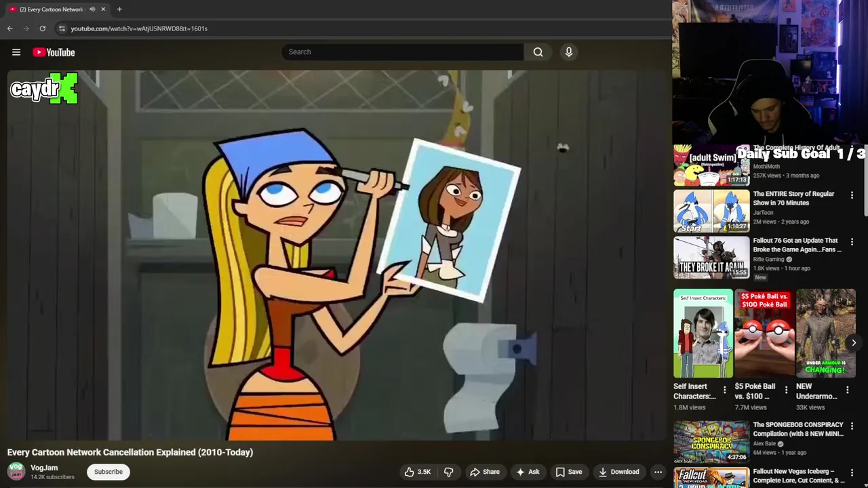Click the video player to pause
Screen dimensions: 868x488
337,256
